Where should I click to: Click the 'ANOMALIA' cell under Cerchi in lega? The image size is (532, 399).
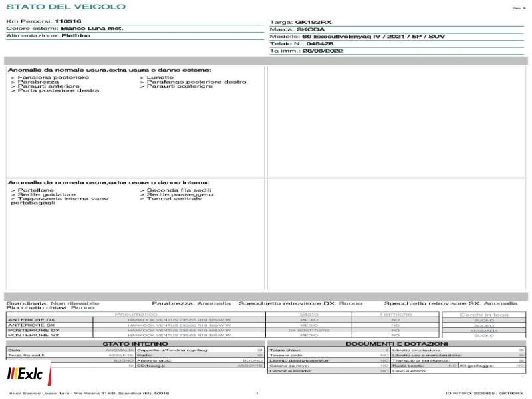click(x=484, y=331)
